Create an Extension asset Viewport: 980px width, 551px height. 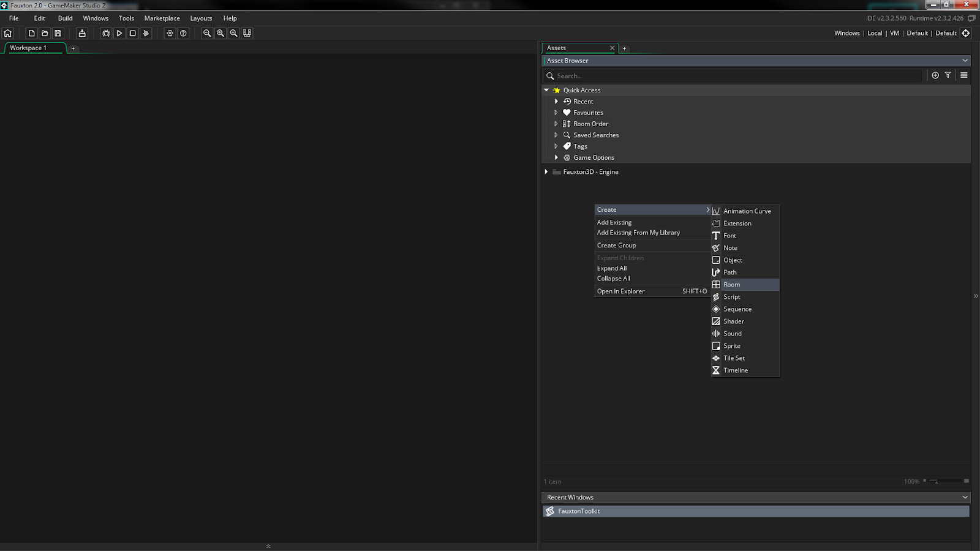click(745, 223)
